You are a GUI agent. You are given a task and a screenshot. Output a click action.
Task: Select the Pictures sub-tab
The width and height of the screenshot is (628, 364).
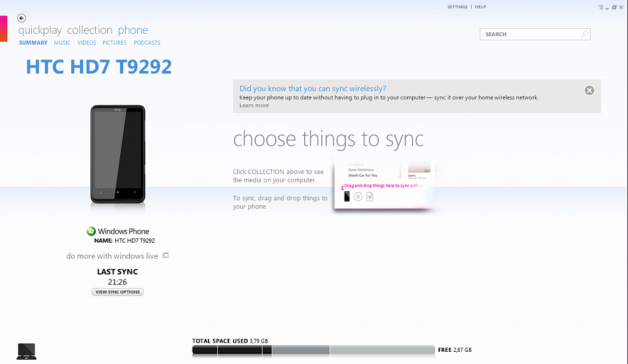click(115, 43)
